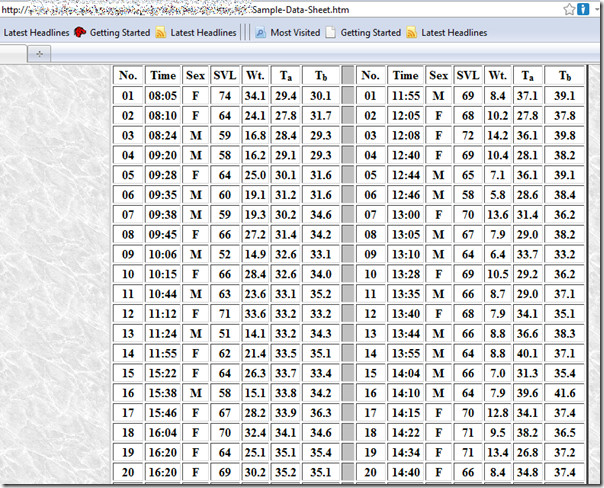Click the time cell 12:46

(406, 195)
